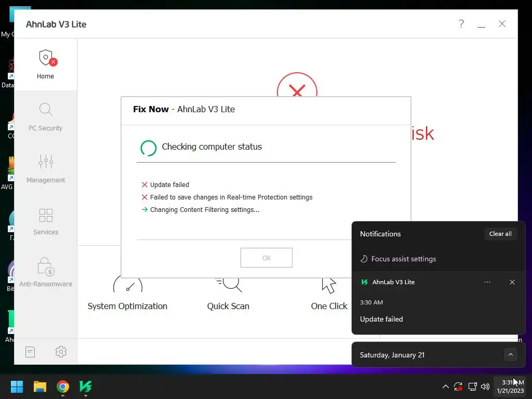
Task: Open network settings from the tray
Action: coord(472,387)
